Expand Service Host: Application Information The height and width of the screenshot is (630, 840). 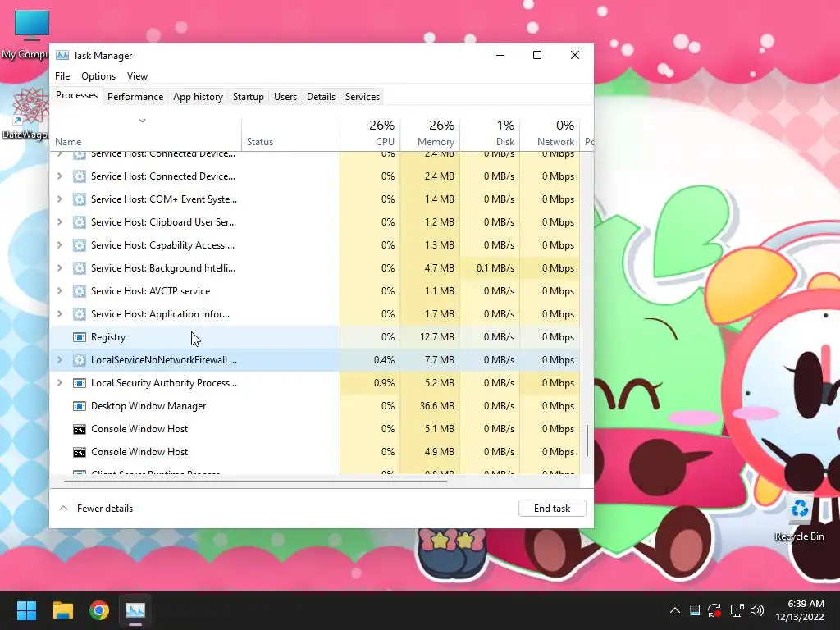click(59, 314)
